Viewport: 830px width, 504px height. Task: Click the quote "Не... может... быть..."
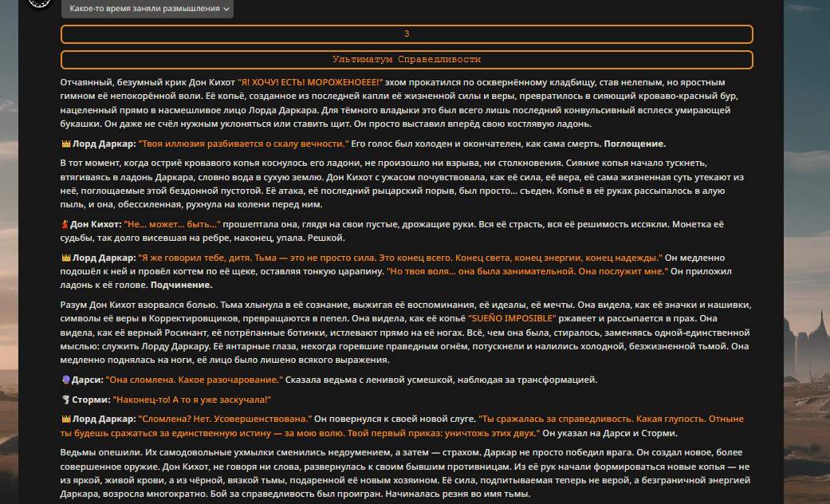click(172, 224)
